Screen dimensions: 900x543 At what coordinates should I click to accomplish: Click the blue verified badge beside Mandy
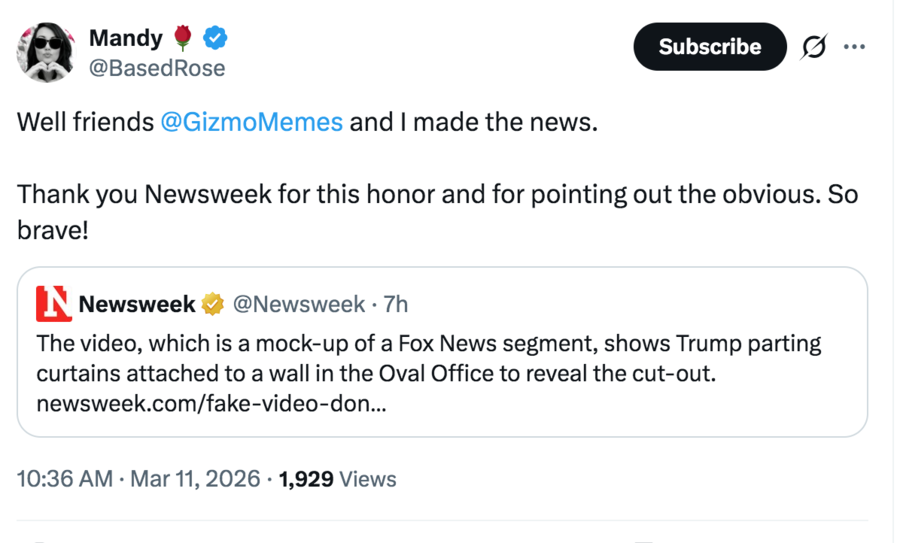[x=215, y=38]
